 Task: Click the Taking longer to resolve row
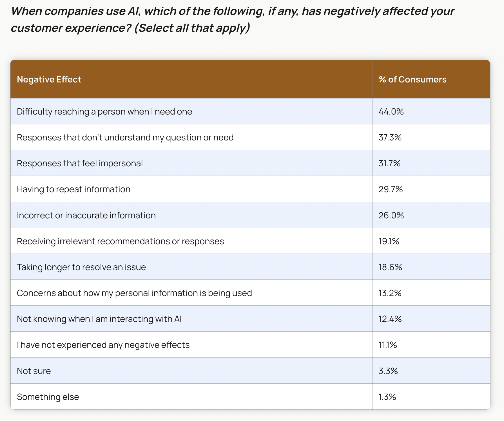click(x=250, y=267)
